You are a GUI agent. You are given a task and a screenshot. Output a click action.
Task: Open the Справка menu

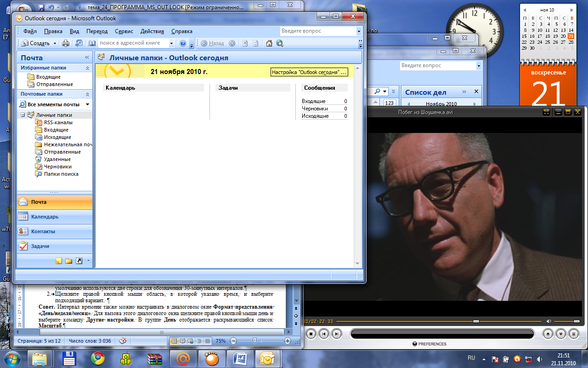point(182,31)
